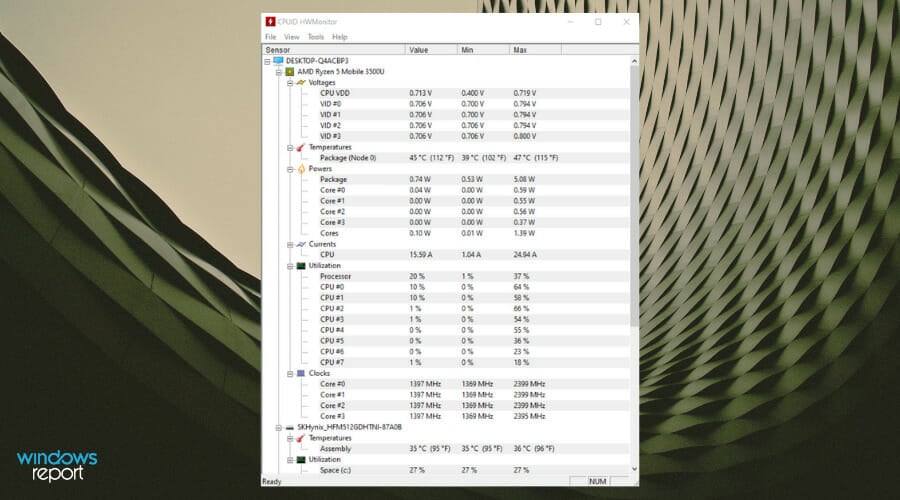
Task: Click the Sensor column header
Action: click(x=333, y=50)
